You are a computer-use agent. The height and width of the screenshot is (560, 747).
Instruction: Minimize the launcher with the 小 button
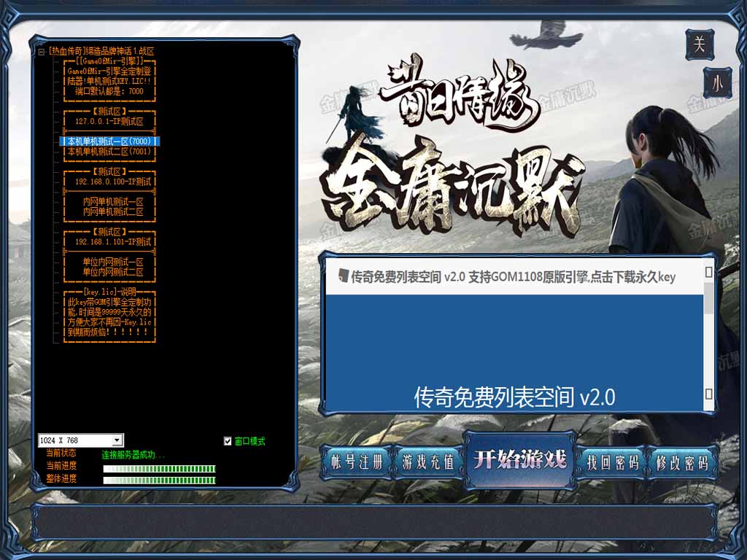(x=717, y=84)
